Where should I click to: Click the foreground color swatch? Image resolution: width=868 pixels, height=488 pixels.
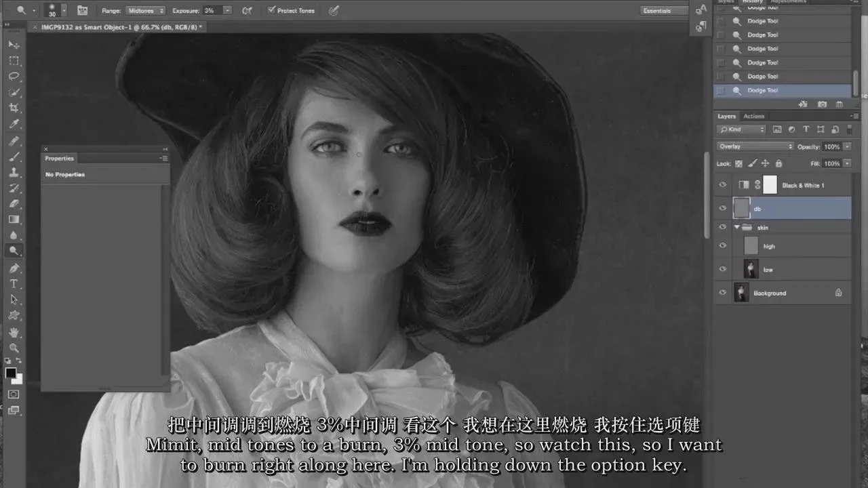tap(11, 373)
